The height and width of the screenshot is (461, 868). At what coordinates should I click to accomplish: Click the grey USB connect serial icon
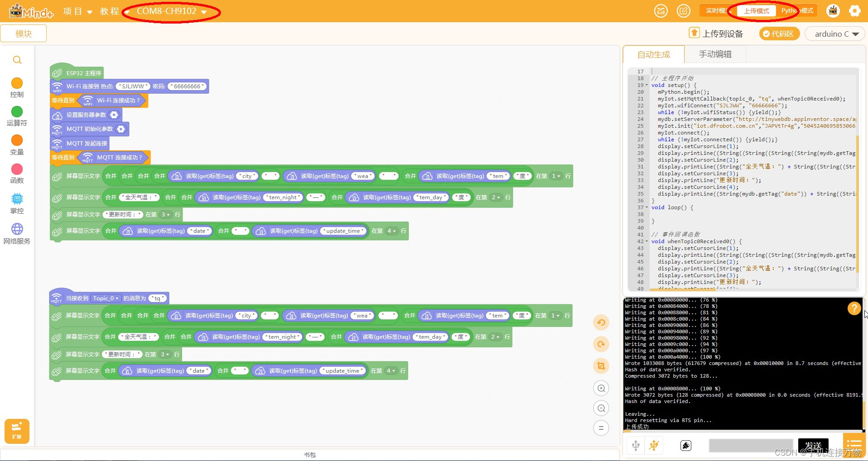click(x=636, y=446)
